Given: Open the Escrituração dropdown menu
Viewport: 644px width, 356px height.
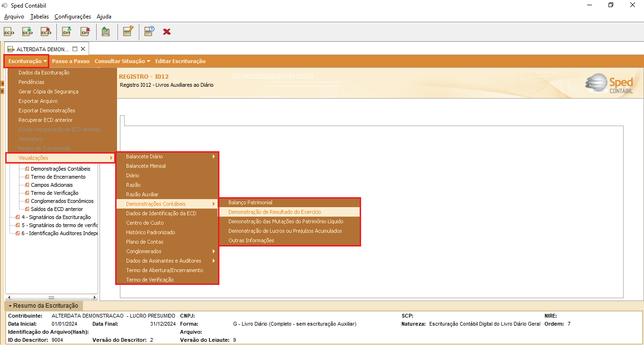Looking at the screenshot, I should click(x=25, y=61).
